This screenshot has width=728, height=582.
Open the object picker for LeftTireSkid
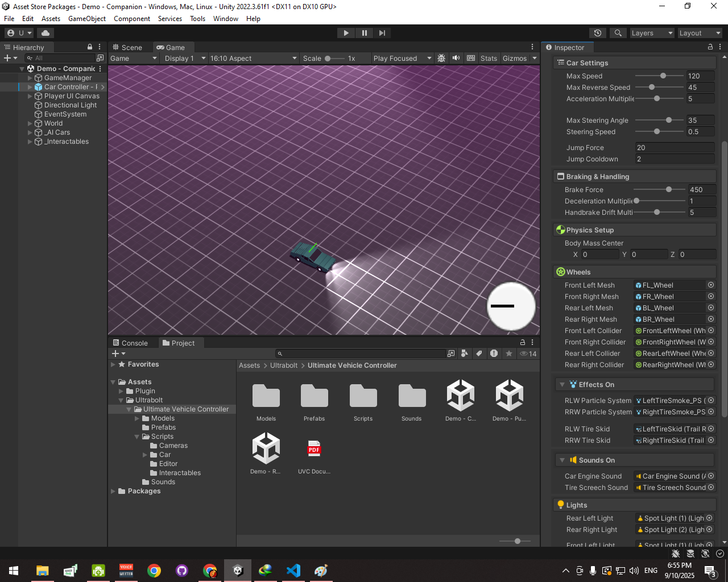[x=710, y=429]
